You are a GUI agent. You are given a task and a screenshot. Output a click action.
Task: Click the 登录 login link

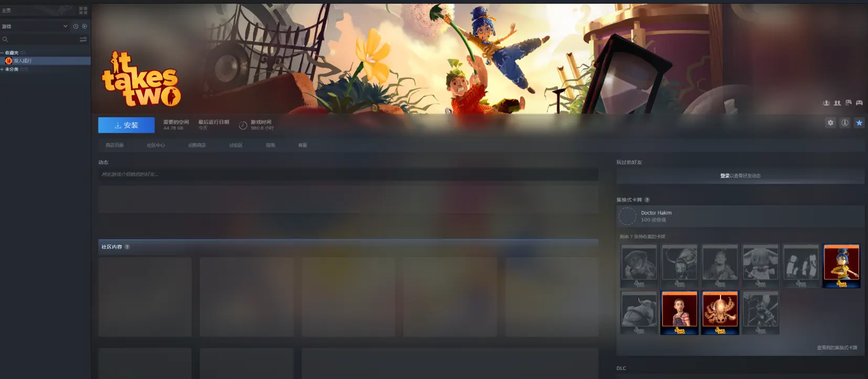click(725, 176)
